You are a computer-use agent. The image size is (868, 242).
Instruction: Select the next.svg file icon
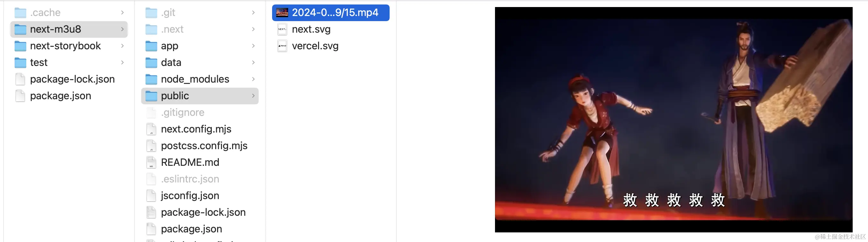pyautogui.click(x=282, y=29)
